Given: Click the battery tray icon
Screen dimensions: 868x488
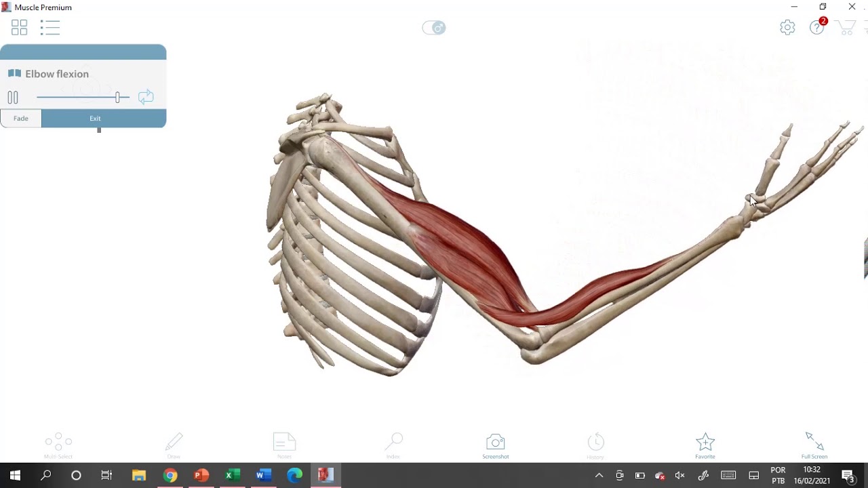Looking at the screenshot, I should tap(639, 475).
